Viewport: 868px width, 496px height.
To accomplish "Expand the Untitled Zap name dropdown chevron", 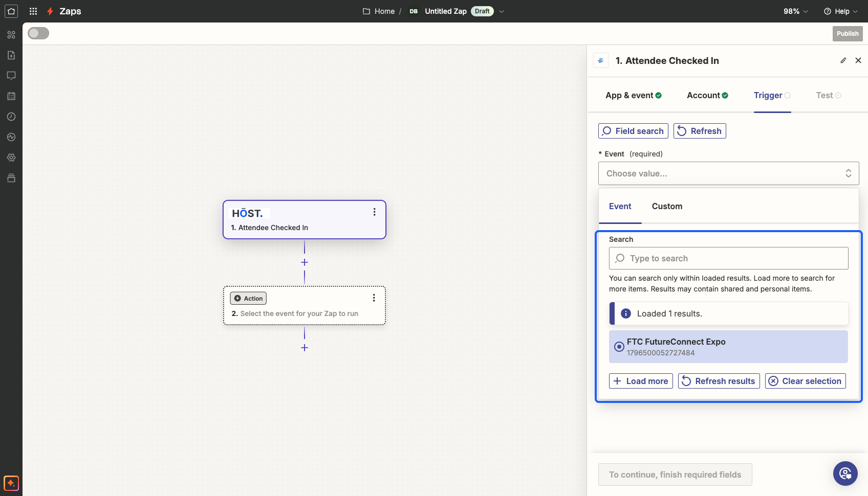I will coord(502,11).
